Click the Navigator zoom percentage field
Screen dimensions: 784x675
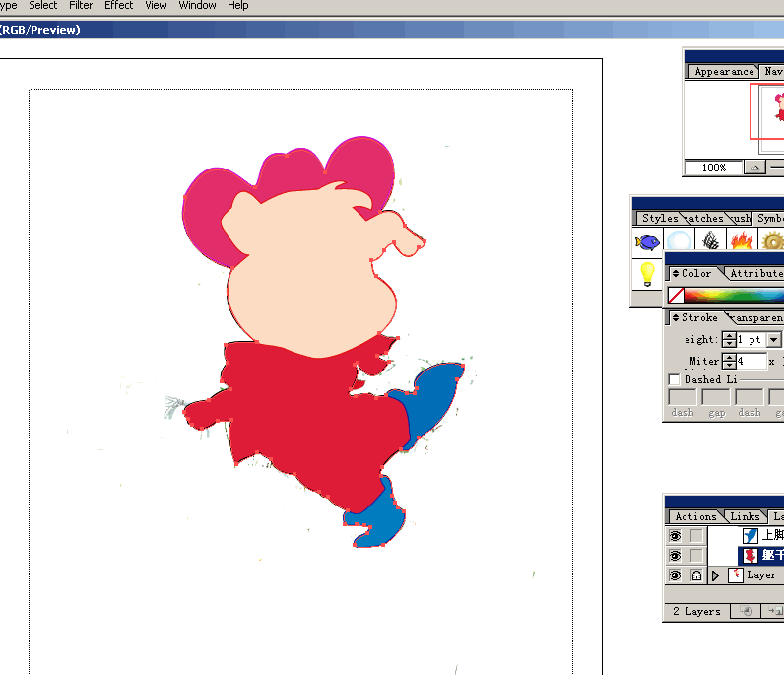tap(714, 168)
